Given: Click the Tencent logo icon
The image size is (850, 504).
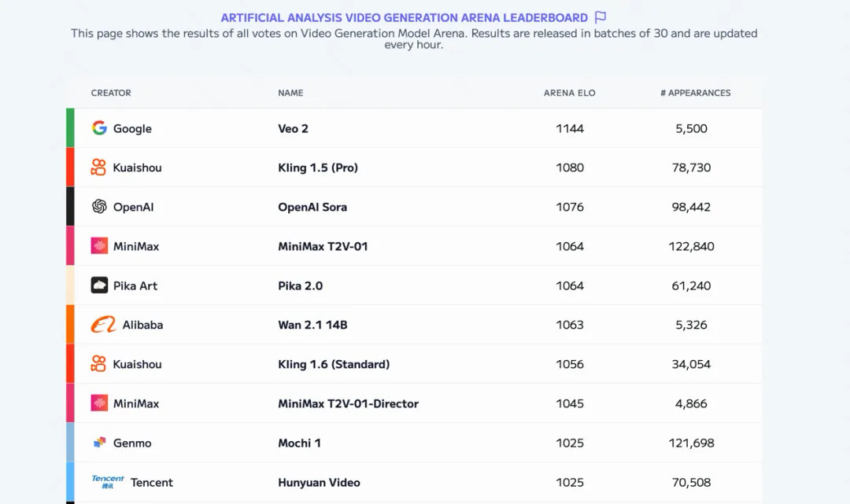Looking at the screenshot, I should (x=108, y=482).
